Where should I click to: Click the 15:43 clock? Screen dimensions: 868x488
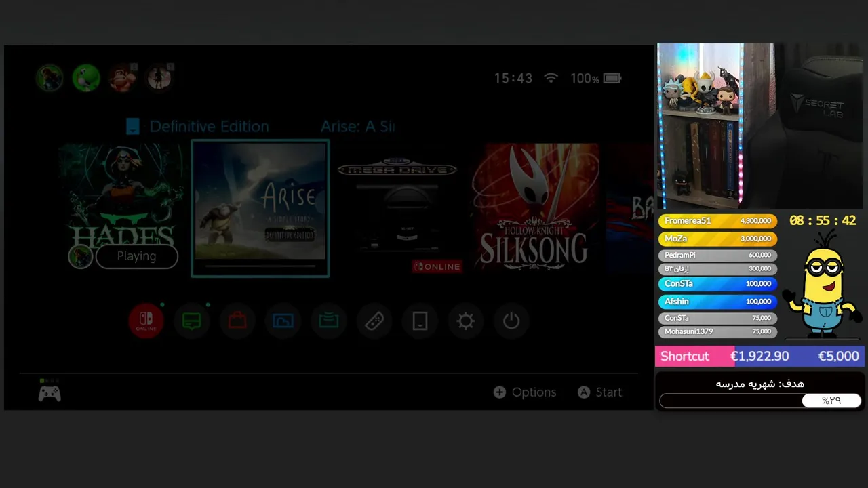(x=513, y=78)
